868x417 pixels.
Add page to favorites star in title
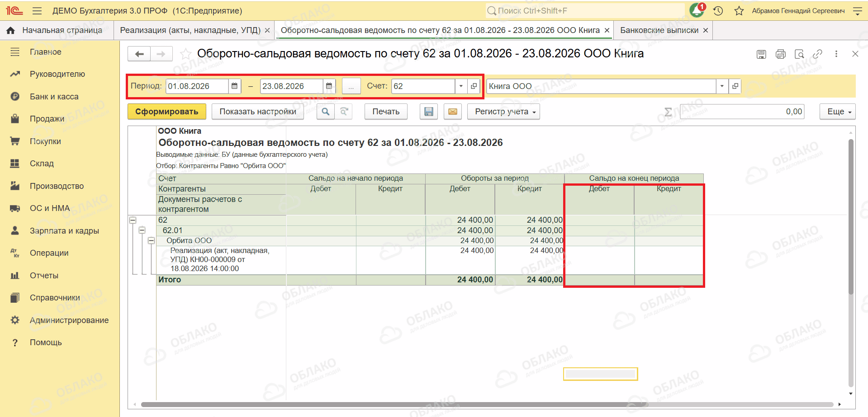click(185, 54)
